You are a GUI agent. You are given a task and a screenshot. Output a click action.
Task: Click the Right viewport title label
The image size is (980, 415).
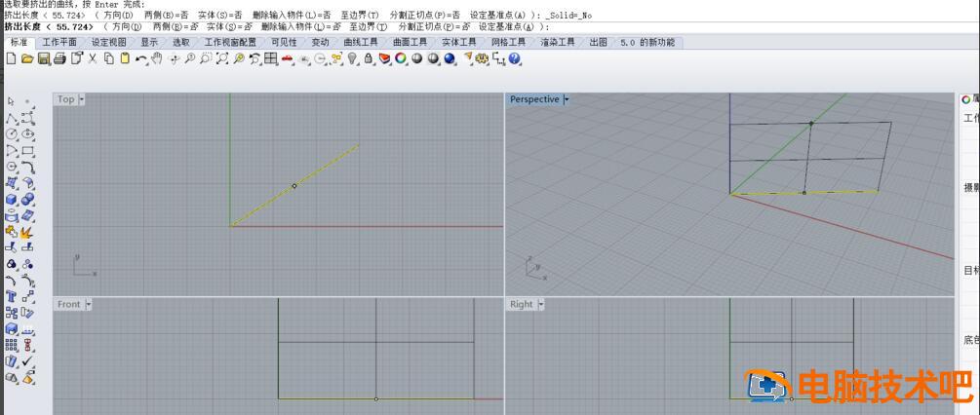[522, 305]
